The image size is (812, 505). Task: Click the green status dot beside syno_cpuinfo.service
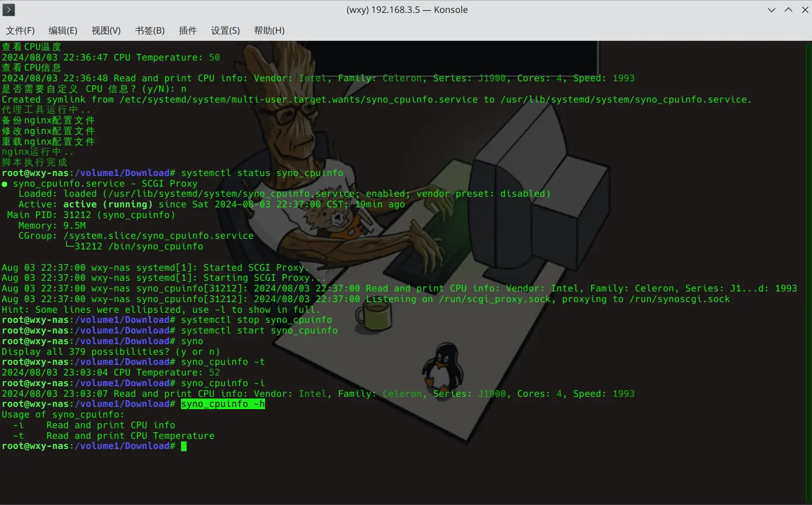click(x=4, y=184)
